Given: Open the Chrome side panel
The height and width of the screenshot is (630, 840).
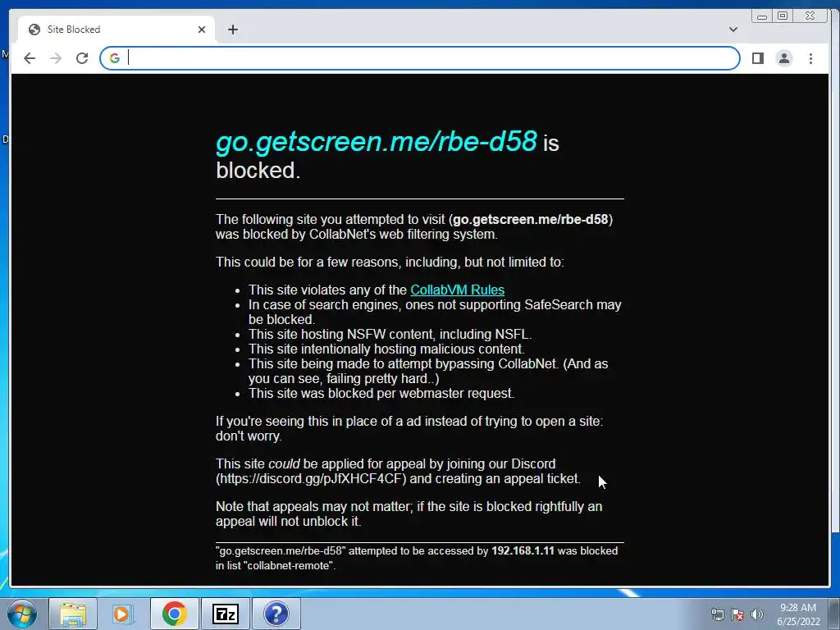Looking at the screenshot, I should pyautogui.click(x=757, y=58).
